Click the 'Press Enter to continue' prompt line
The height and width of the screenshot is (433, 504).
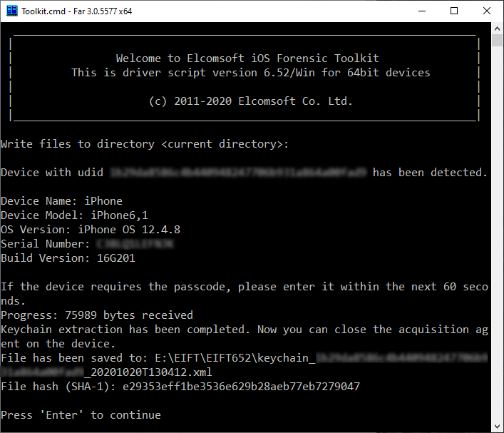pyautogui.click(x=81, y=415)
